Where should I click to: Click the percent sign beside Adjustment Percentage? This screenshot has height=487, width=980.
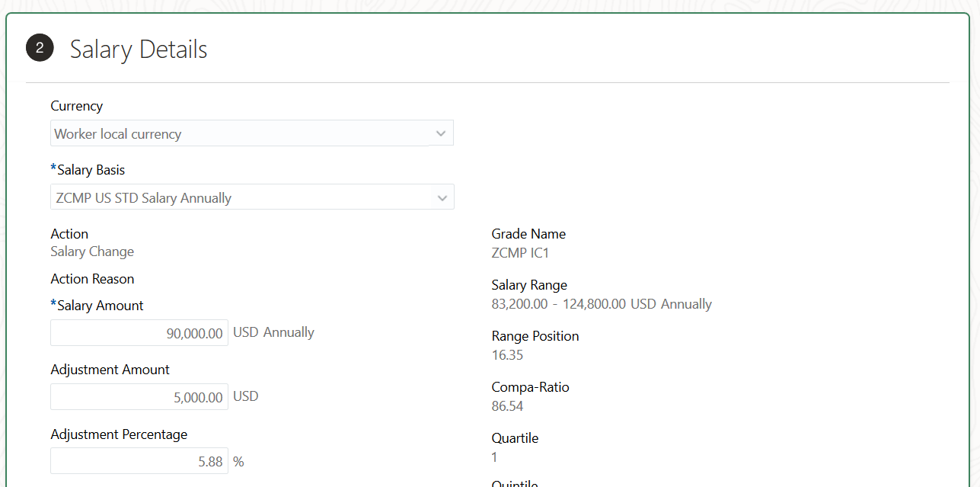click(238, 462)
